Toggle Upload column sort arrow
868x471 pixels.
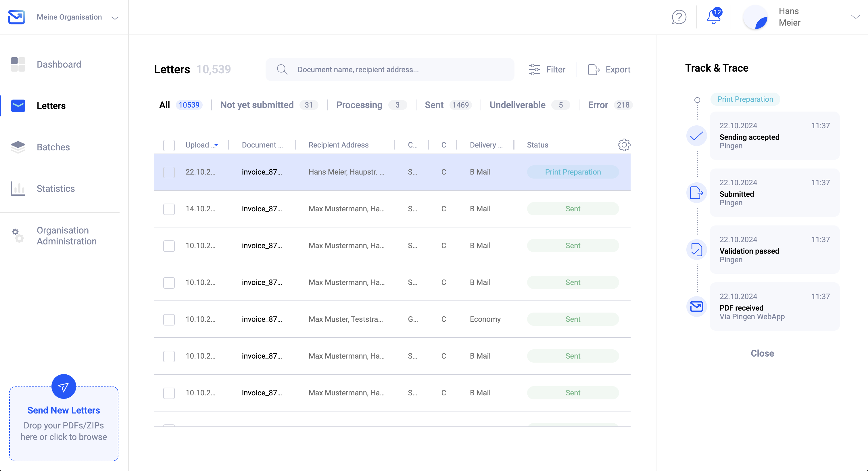coord(216,145)
